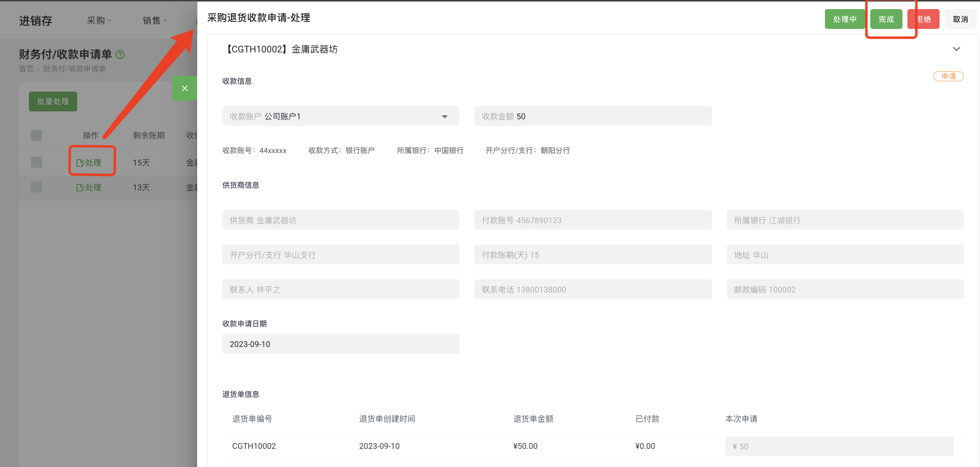980x467 pixels.
Task: Click the 取消 button
Action: [960, 19]
